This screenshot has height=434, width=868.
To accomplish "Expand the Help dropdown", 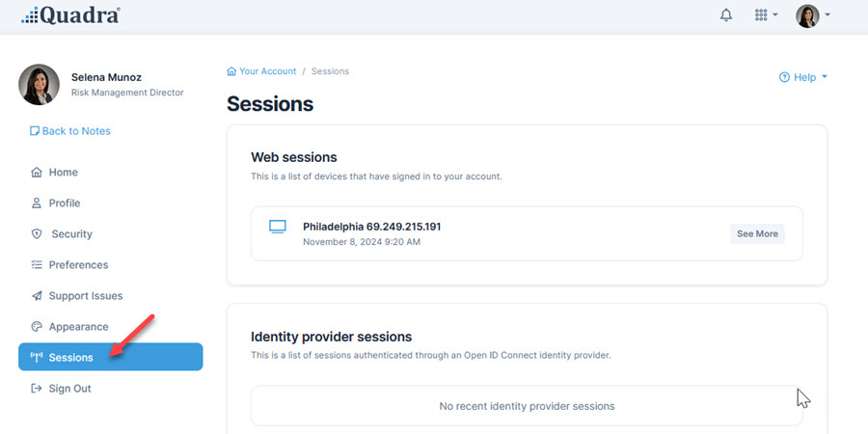I will (x=802, y=77).
